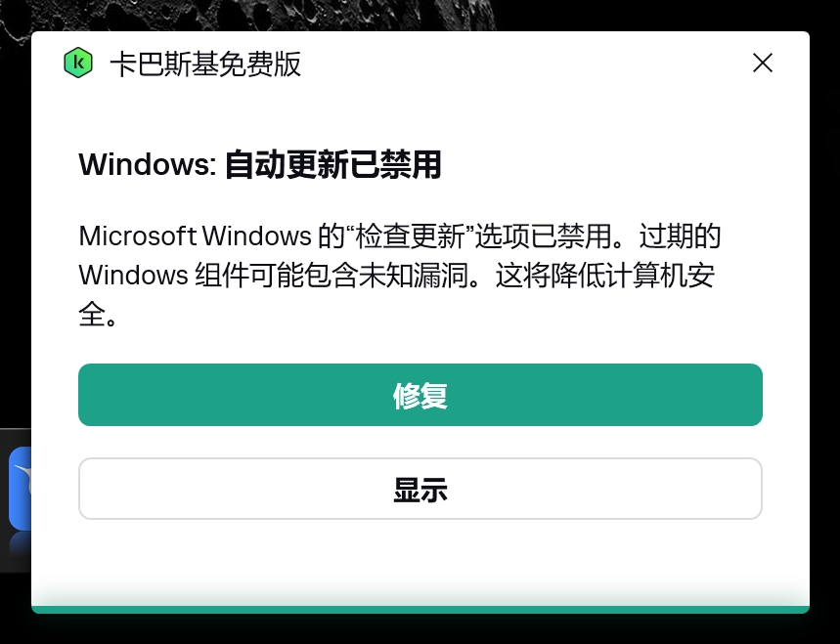840x644 pixels.
Task: Click the green timer bar at popup bottom
Action: click(x=420, y=609)
